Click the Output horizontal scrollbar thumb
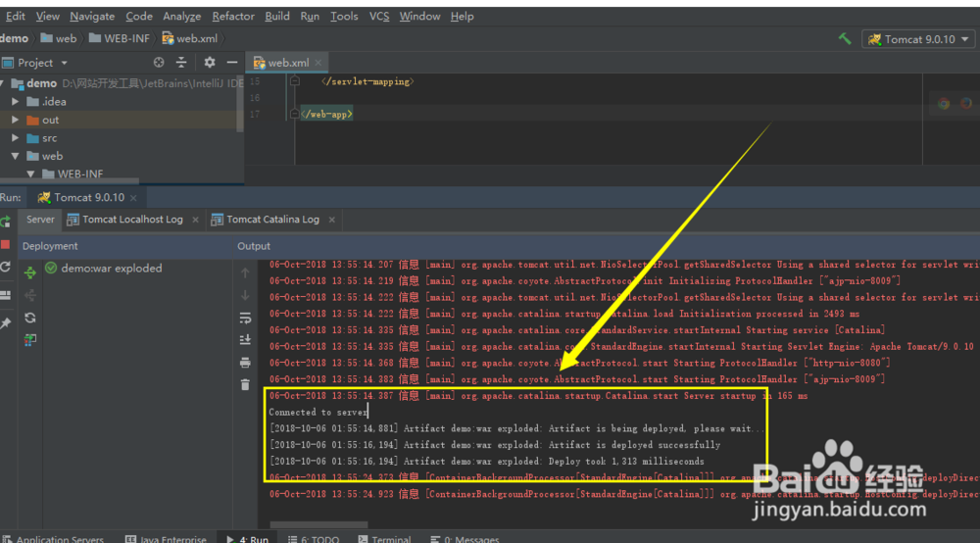The height and width of the screenshot is (543, 980). pos(318,525)
